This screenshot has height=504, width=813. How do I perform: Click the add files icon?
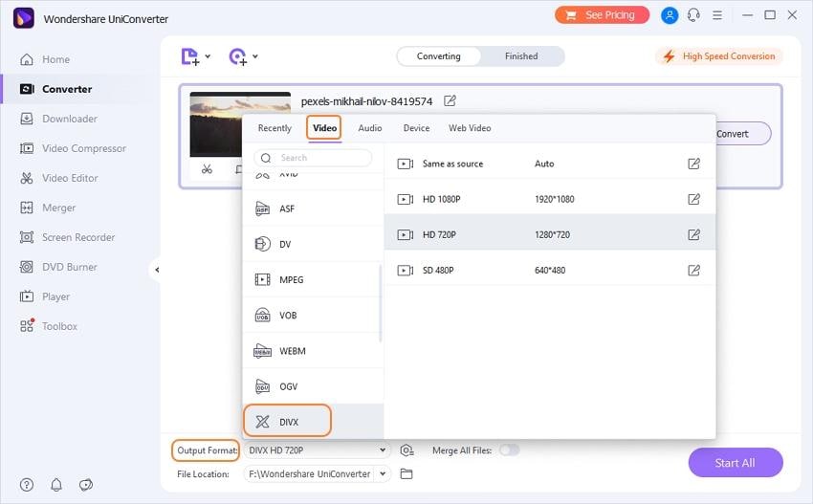(189, 56)
